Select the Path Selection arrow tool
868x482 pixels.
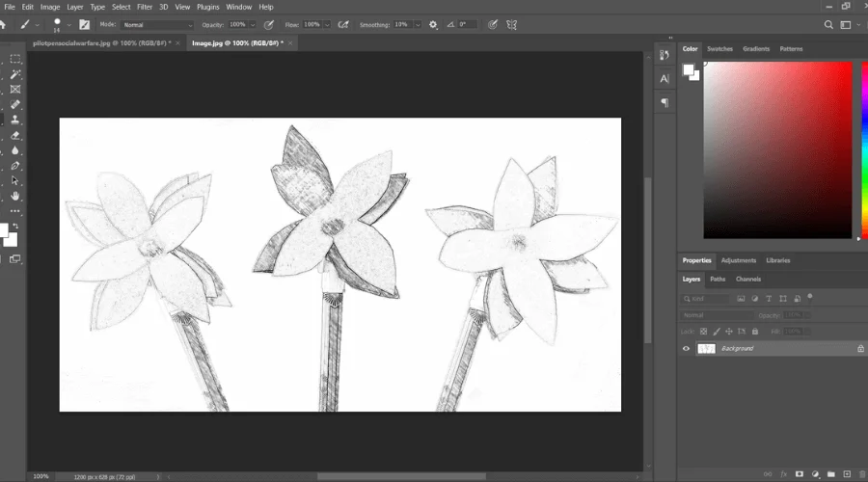(x=15, y=180)
